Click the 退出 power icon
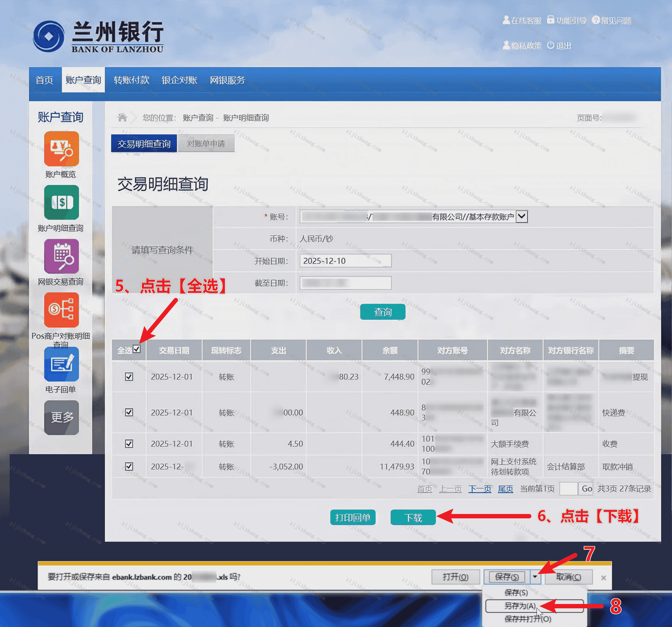Viewport: 672px width, 627px height. pos(550,45)
